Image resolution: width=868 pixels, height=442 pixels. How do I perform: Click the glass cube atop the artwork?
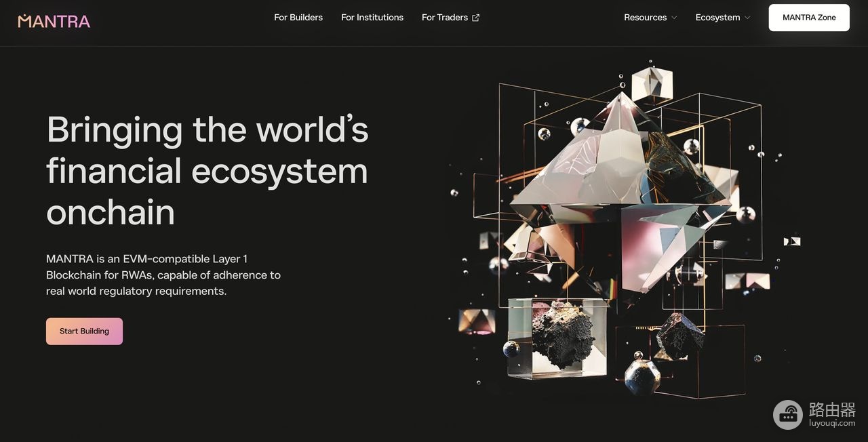[652, 84]
